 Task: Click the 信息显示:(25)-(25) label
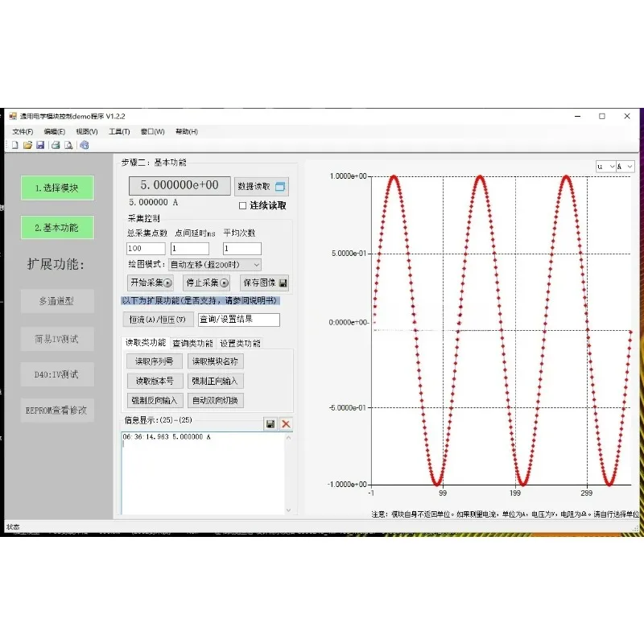[158, 419]
